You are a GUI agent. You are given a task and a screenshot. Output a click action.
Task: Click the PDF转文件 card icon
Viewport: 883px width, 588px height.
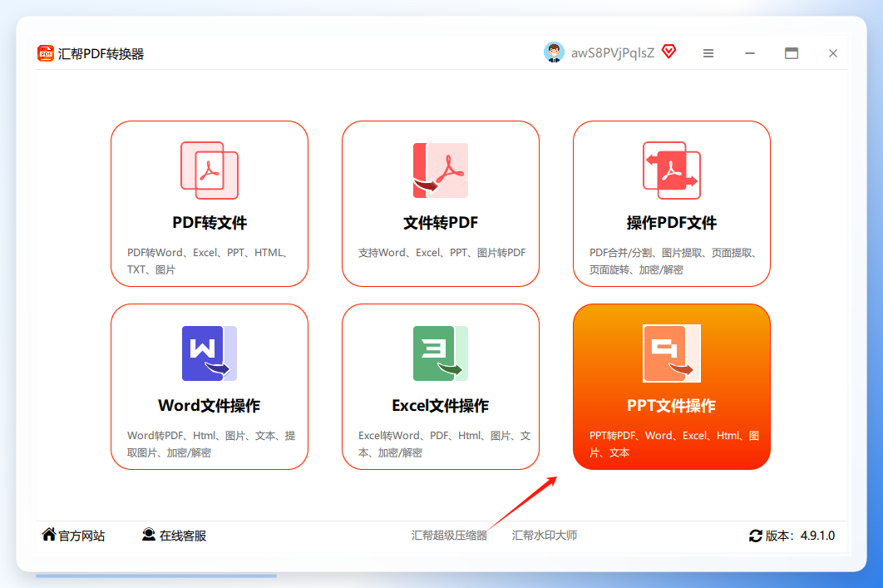[x=210, y=170]
